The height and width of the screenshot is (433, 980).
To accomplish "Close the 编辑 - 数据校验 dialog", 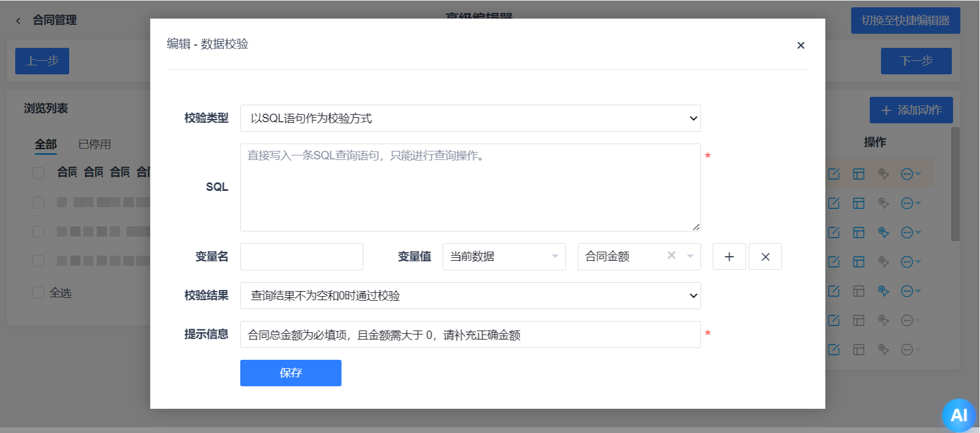I will pyautogui.click(x=800, y=46).
